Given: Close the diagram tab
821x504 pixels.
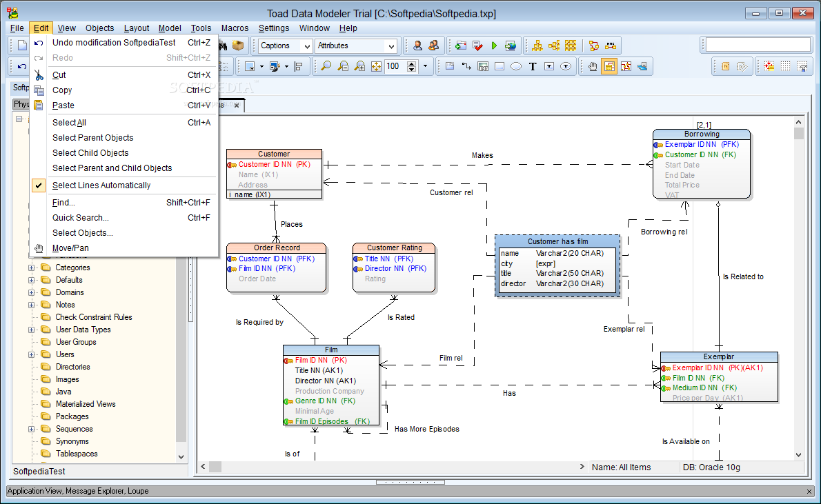Looking at the screenshot, I should pos(237,105).
